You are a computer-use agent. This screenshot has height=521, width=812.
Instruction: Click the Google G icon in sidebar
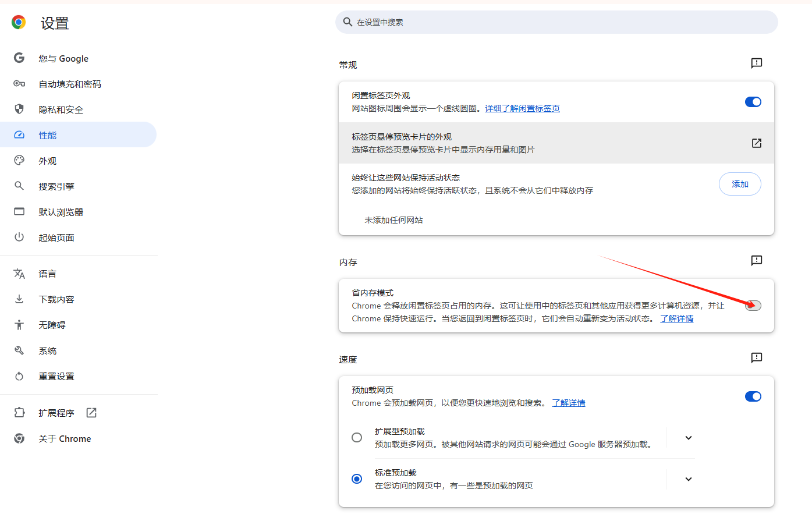19,58
